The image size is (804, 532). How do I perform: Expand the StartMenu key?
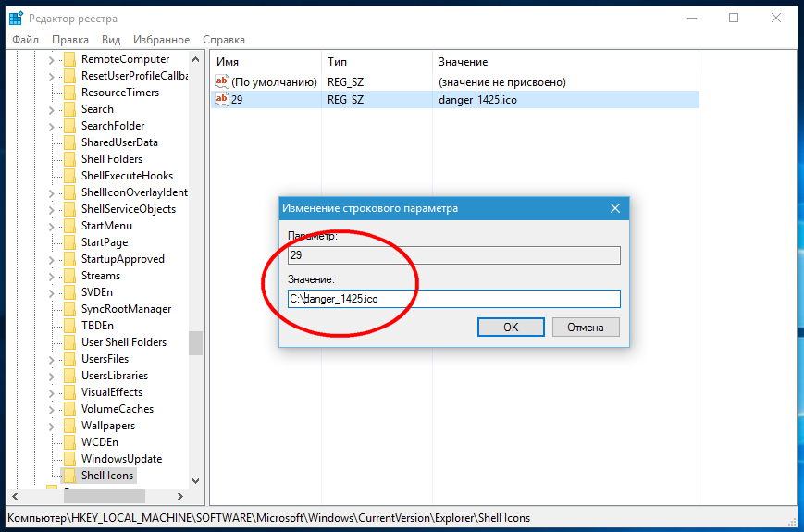51,227
